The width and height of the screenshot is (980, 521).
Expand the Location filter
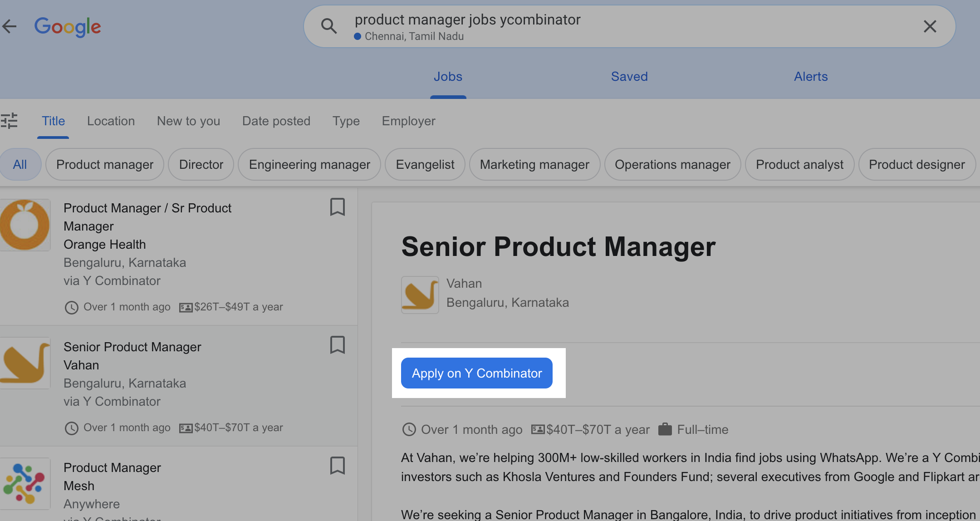(111, 121)
